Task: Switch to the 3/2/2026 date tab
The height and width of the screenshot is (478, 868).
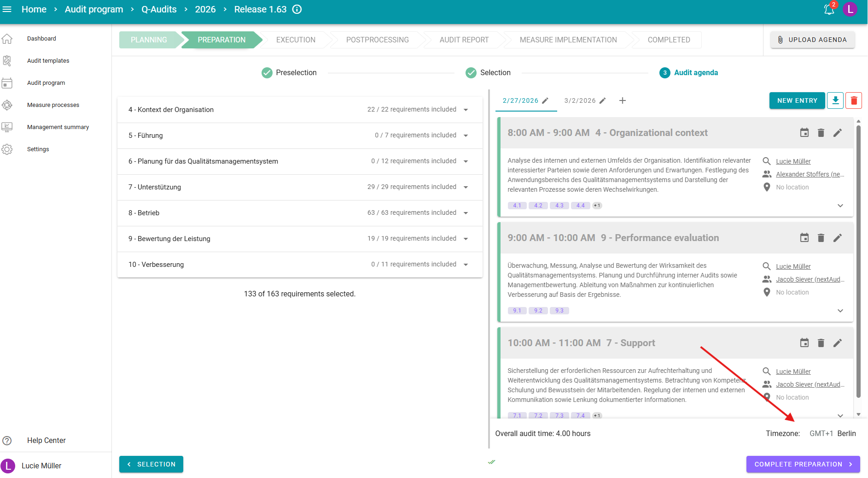Action: coord(580,100)
